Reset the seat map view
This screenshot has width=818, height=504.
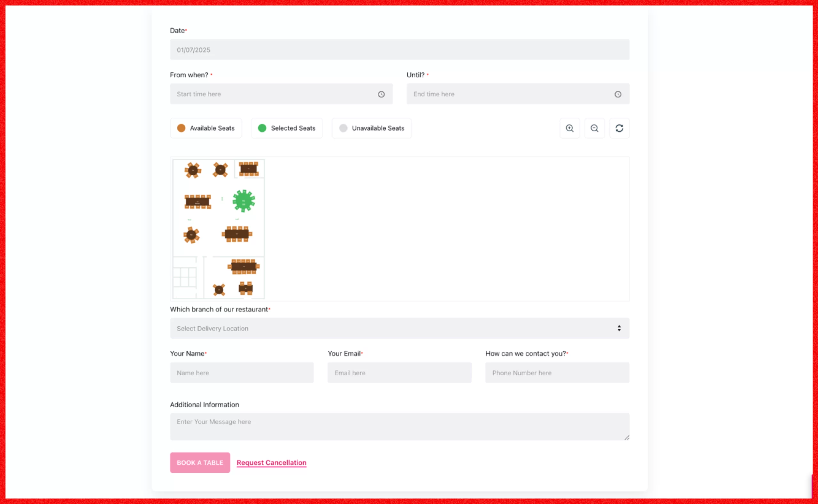tap(619, 128)
